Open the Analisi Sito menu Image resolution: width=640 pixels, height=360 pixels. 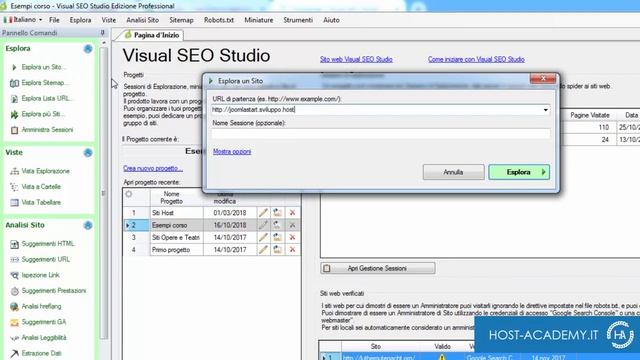(142, 20)
